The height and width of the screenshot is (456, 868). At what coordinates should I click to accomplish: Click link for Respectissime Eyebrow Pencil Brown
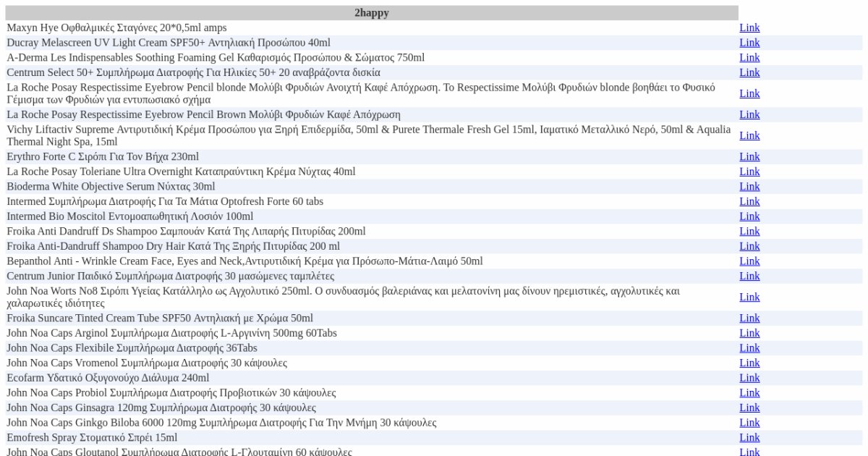pyautogui.click(x=749, y=114)
